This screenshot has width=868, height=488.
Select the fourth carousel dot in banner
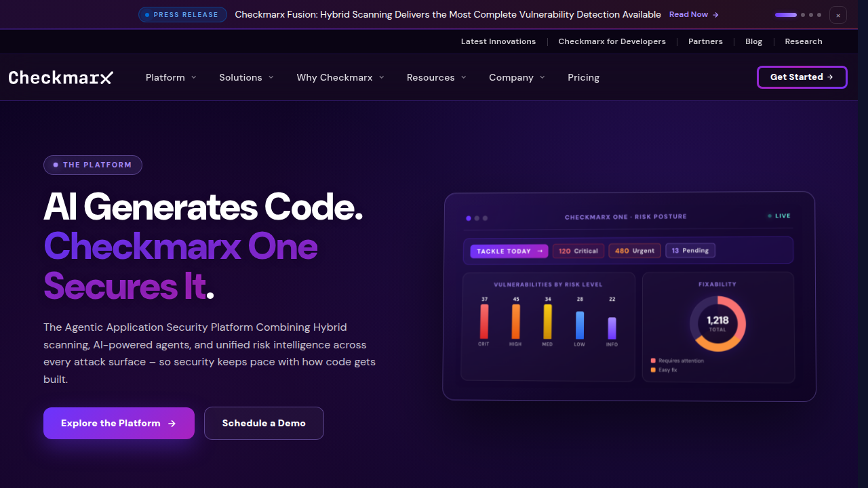click(819, 15)
